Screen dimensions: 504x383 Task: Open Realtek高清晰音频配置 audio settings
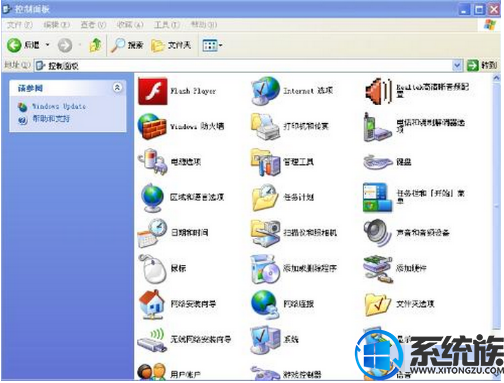point(417,91)
